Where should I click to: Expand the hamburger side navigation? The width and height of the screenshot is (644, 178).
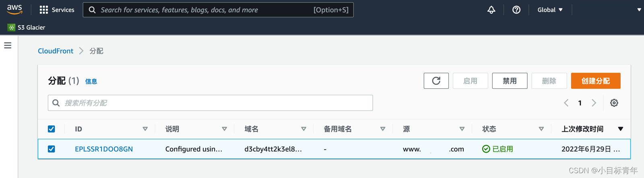click(x=8, y=45)
